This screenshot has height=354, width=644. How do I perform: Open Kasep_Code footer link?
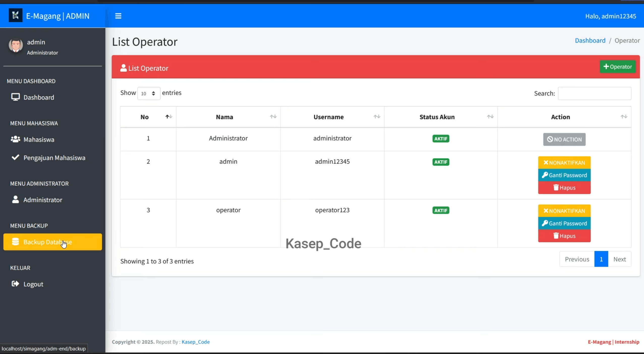click(x=195, y=342)
